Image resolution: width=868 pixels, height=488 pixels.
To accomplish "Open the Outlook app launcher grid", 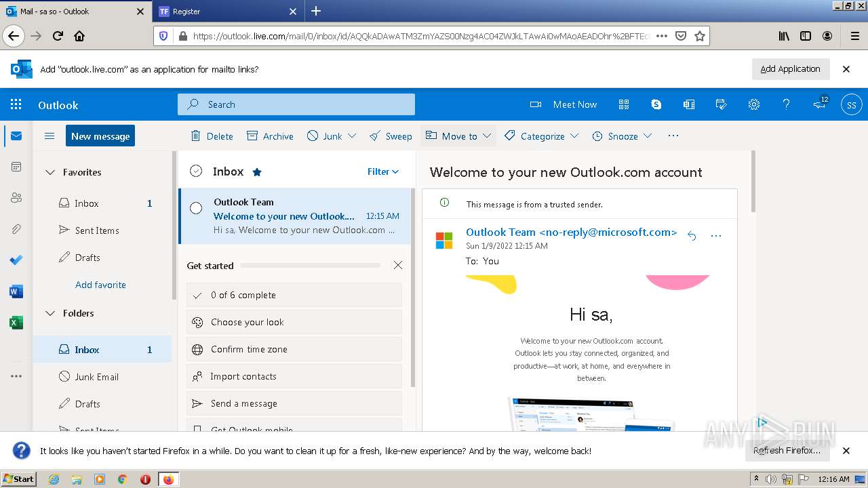I will click(x=16, y=104).
